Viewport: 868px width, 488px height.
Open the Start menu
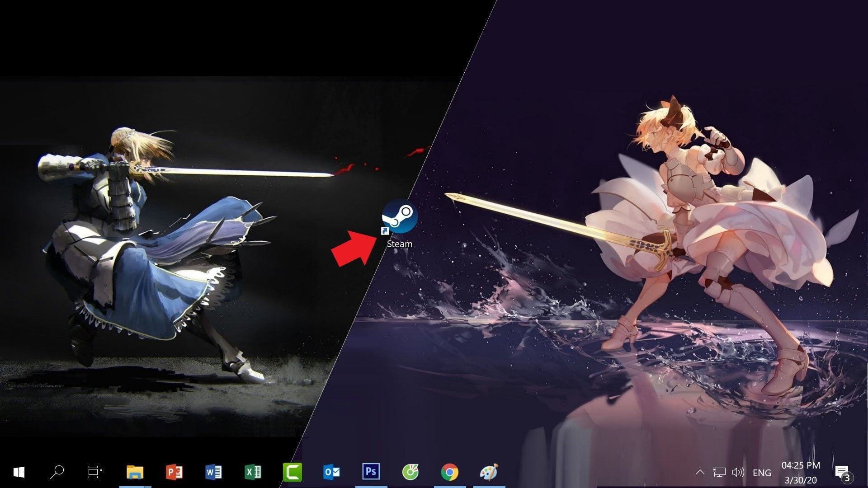click(x=18, y=473)
